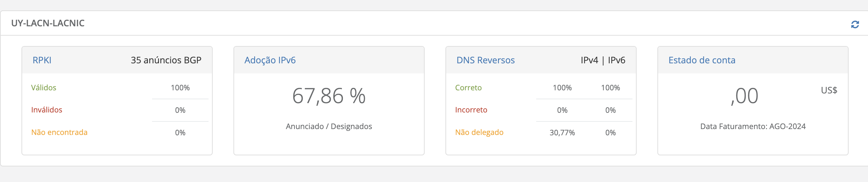
Task: Click the Válidos row label
Action: click(x=44, y=88)
